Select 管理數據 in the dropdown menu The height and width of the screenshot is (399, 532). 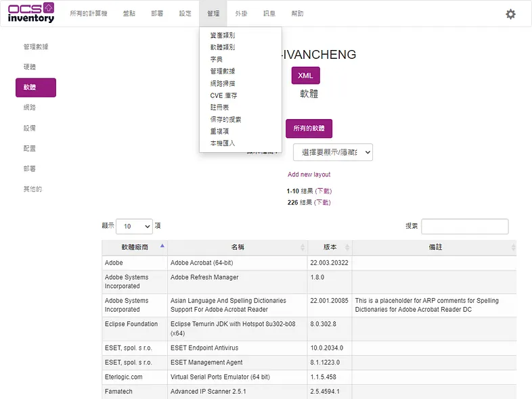click(x=223, y=71)
